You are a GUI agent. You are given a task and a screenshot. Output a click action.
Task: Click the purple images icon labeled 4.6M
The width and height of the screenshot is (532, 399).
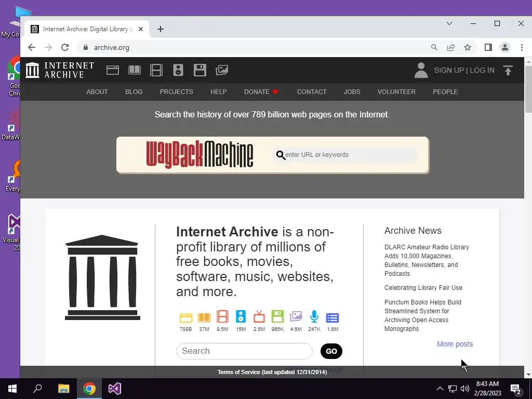[296, 316]
